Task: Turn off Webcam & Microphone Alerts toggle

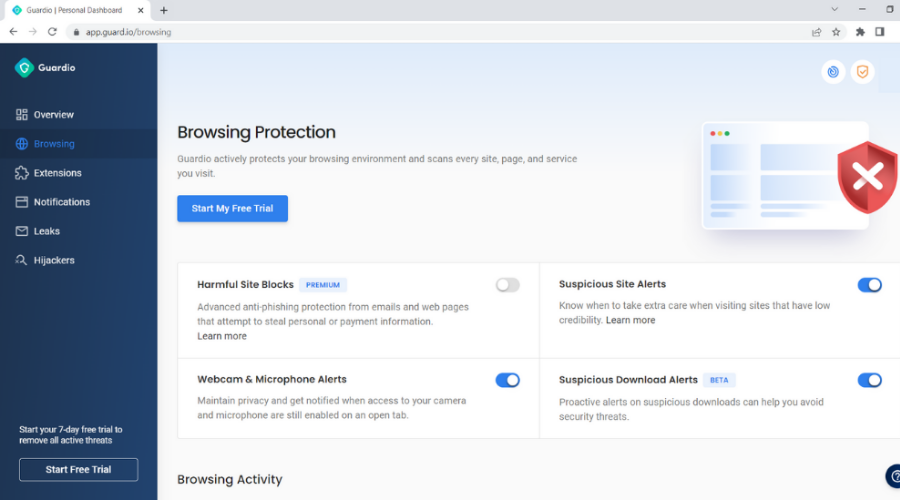Action: pyautogui.click(x=507, y=380)
